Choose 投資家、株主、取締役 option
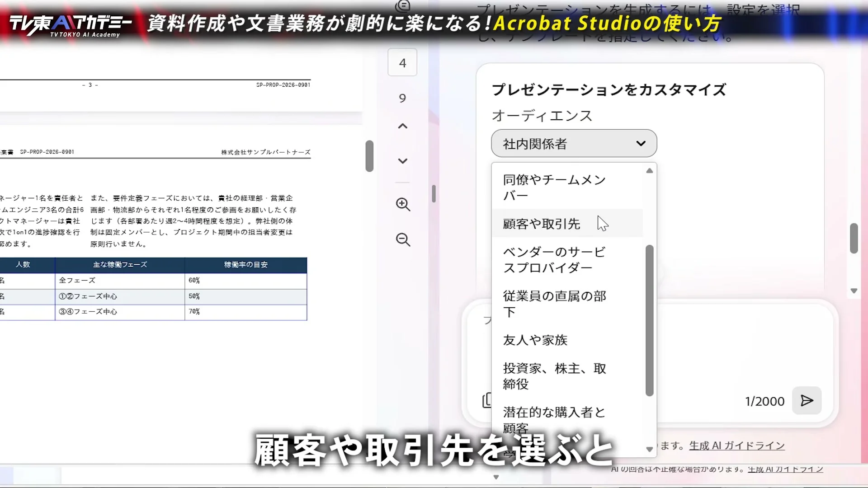 [567, 376]
